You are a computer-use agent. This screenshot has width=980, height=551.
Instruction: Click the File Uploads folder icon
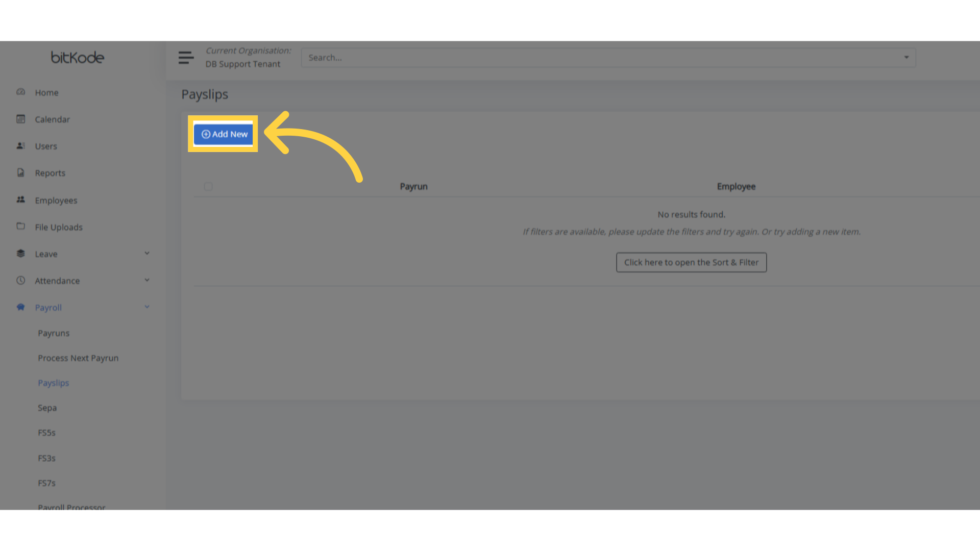click(x=20, y=227)
